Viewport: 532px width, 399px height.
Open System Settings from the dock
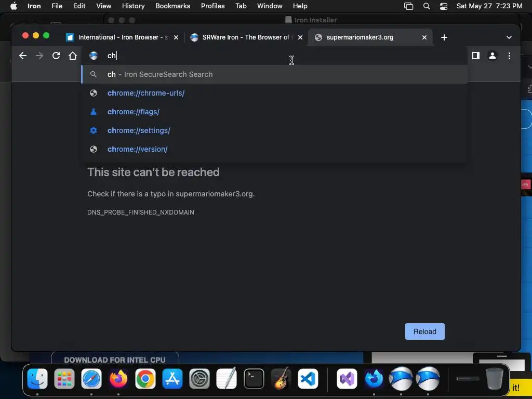click(x=199, y=378)
